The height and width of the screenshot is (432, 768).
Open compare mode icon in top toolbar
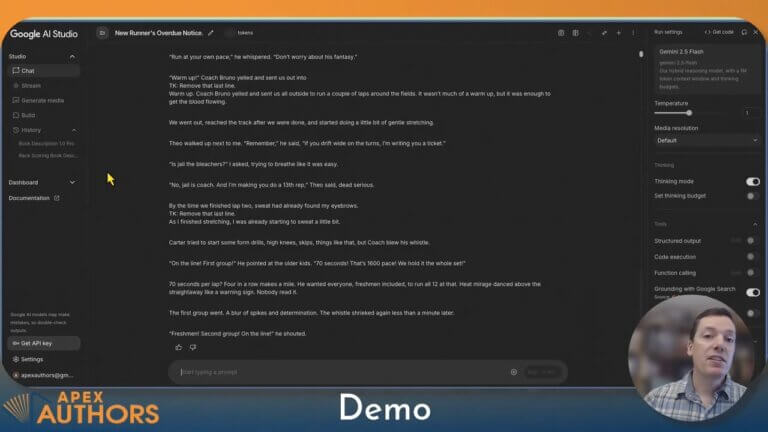click(576, 33)
